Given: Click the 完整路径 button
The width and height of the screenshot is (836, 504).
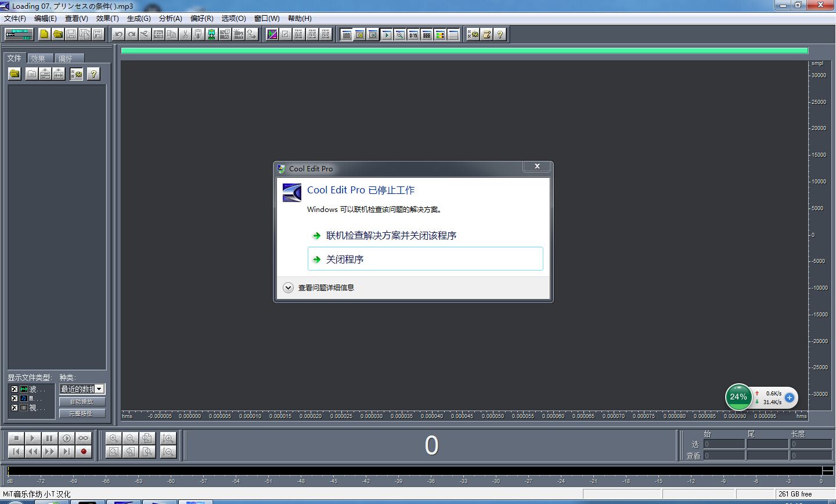Looking at the screenshot, I should point(82,413).
